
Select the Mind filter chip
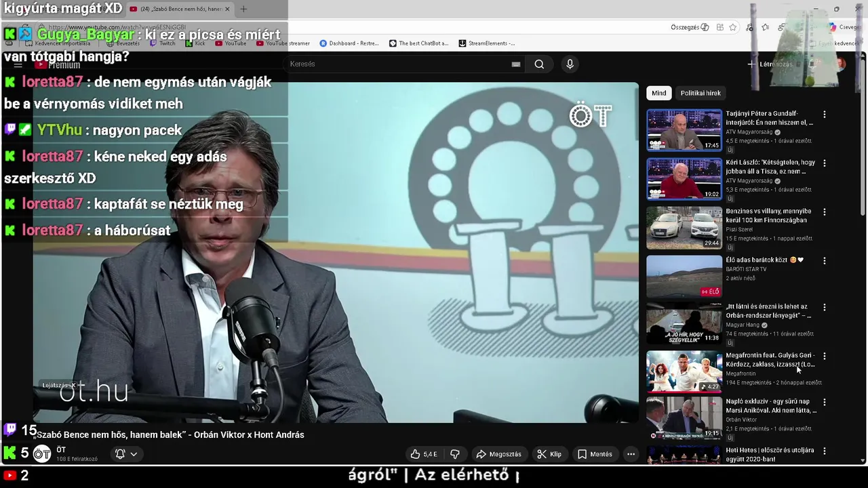point(659,93)
